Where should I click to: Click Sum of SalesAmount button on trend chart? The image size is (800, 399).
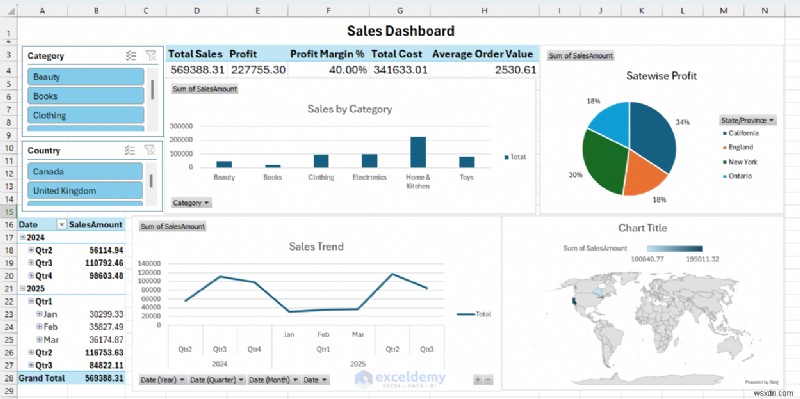[173, 226]
